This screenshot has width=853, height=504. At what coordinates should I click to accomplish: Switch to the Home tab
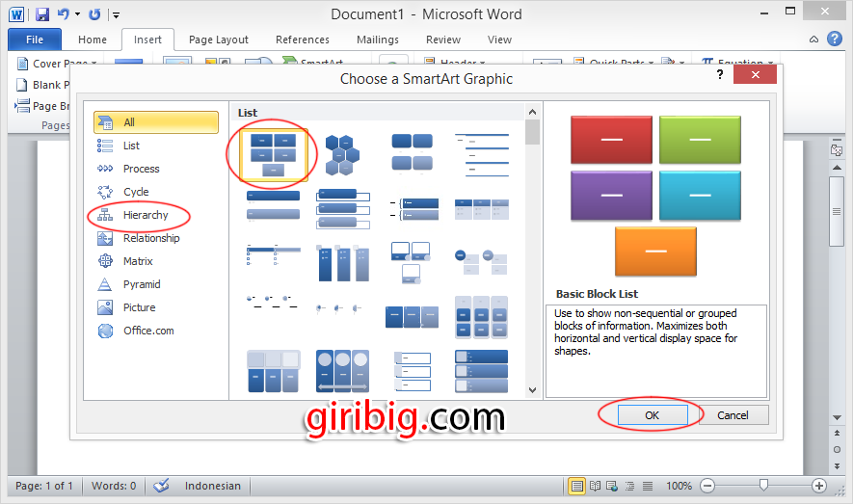(93, 40)
